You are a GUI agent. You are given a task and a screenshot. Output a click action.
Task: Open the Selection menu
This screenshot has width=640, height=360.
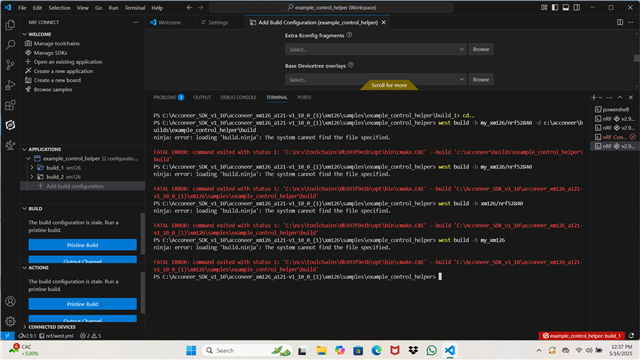pos(60,8)
